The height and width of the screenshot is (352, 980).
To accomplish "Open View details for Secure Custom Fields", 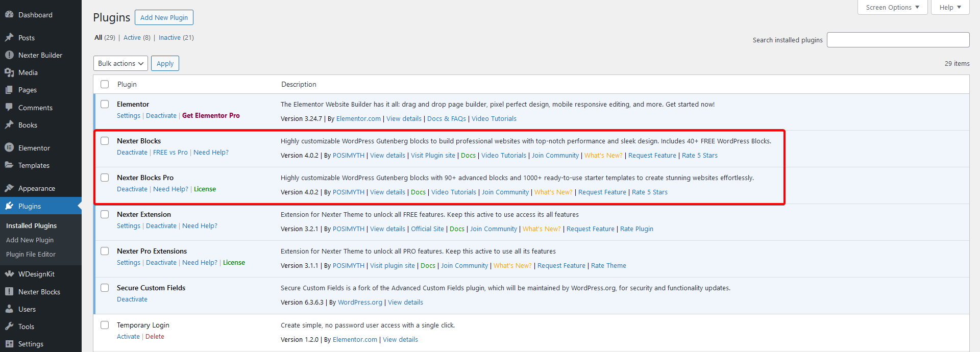I will coord(405,303).
